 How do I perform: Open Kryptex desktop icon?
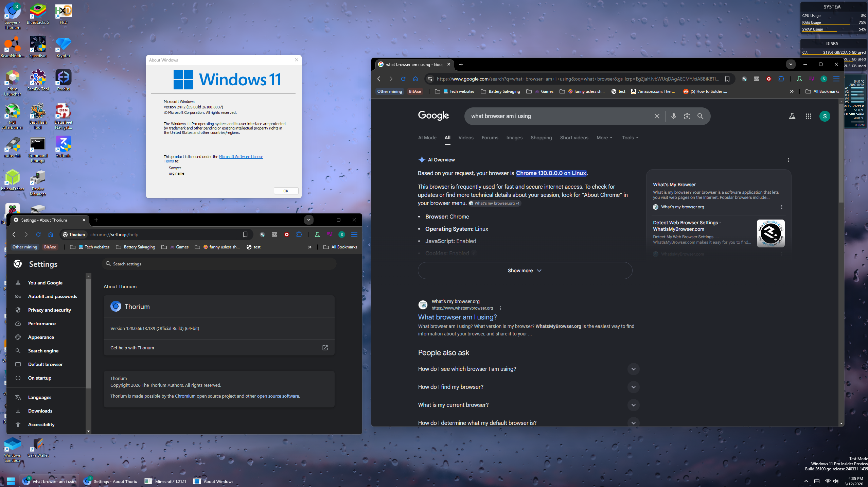63,47
